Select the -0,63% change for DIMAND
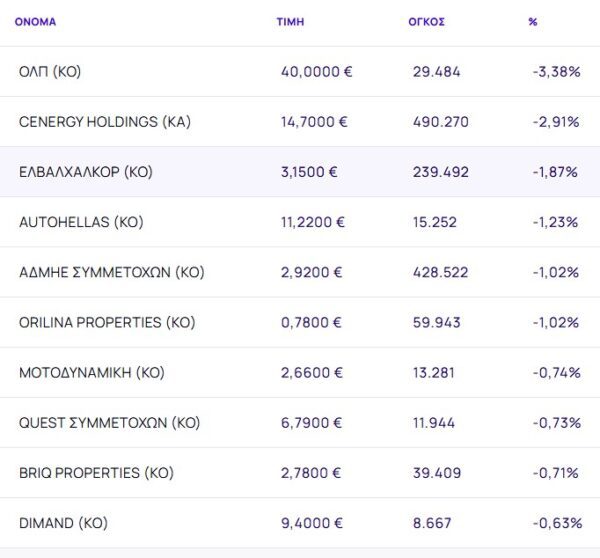Image resolution: width=600 pixels, height=558 pixels. pos(555,522)
